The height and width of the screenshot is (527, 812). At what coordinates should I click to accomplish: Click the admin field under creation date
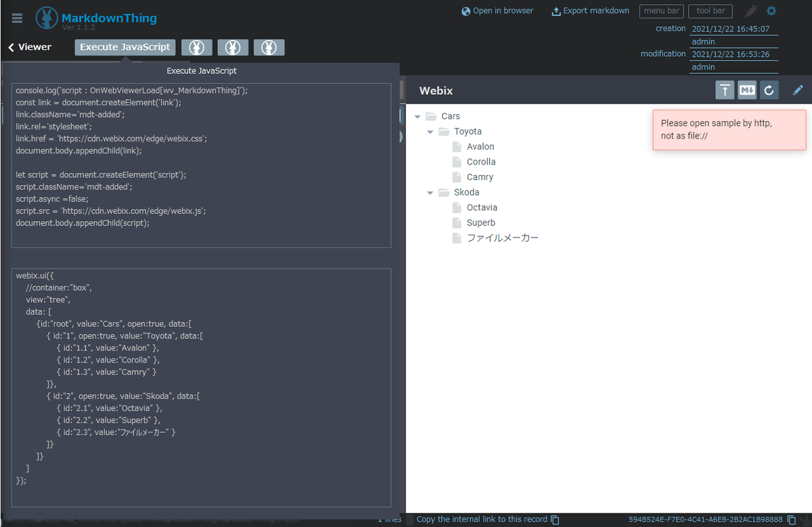(x=734, y=41)
